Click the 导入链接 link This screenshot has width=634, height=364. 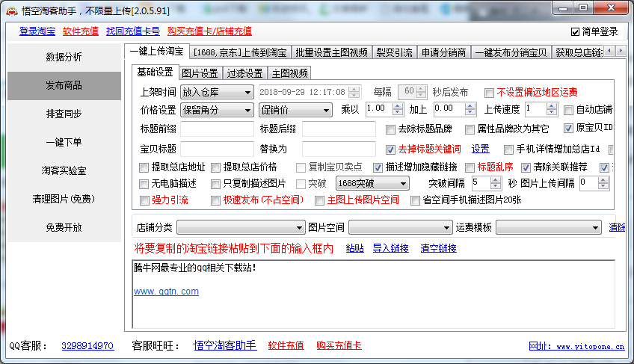(390, 248)
